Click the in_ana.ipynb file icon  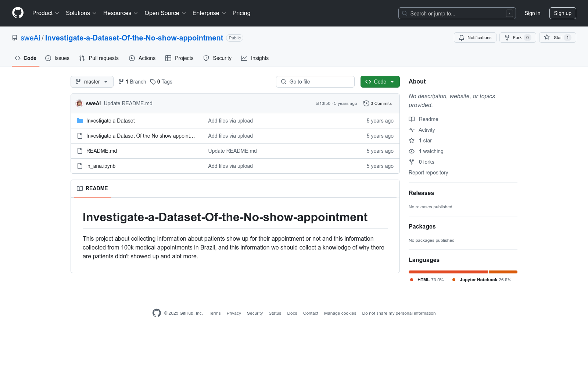coord(80,166)
